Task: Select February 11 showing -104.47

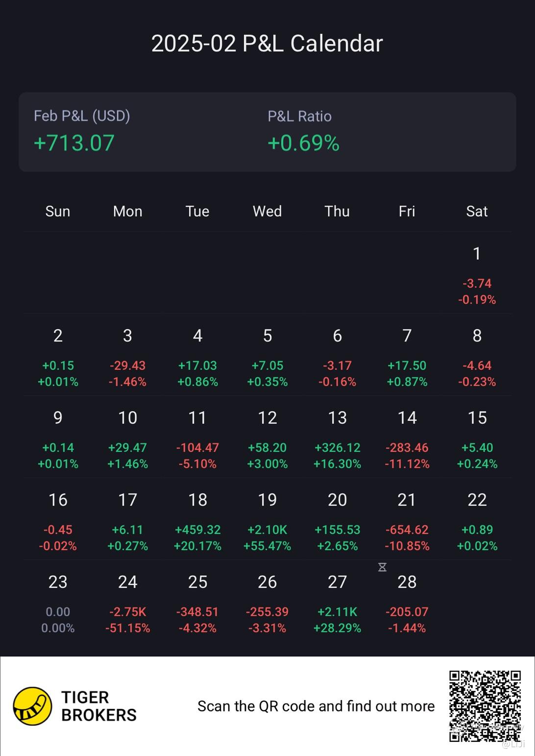Action: pos(197,439)
